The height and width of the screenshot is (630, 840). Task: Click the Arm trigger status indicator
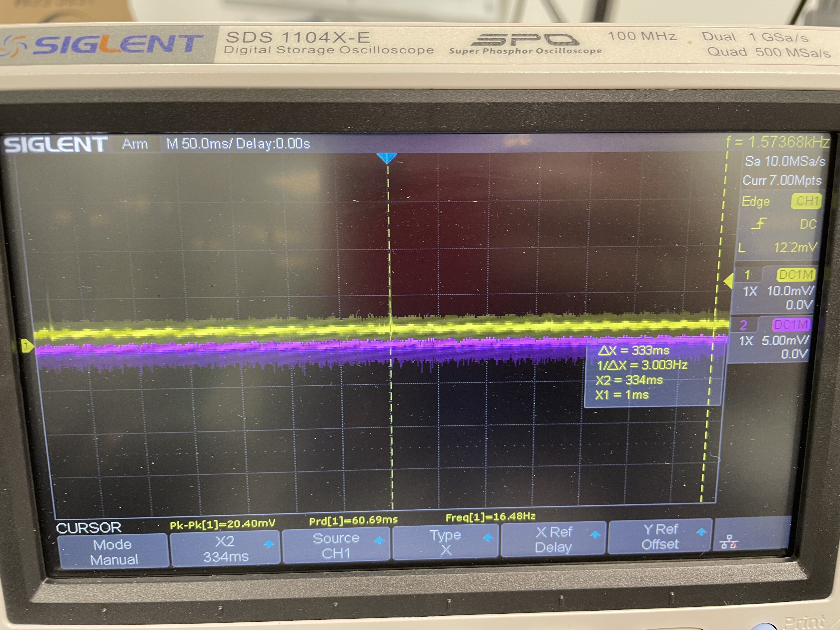pos(135,144)
